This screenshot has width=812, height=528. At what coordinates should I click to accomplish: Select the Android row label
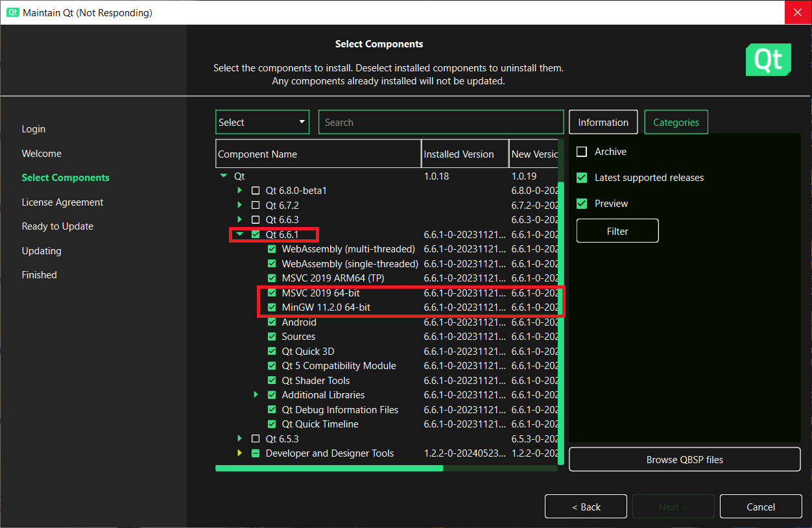click(x=299, y=322)
